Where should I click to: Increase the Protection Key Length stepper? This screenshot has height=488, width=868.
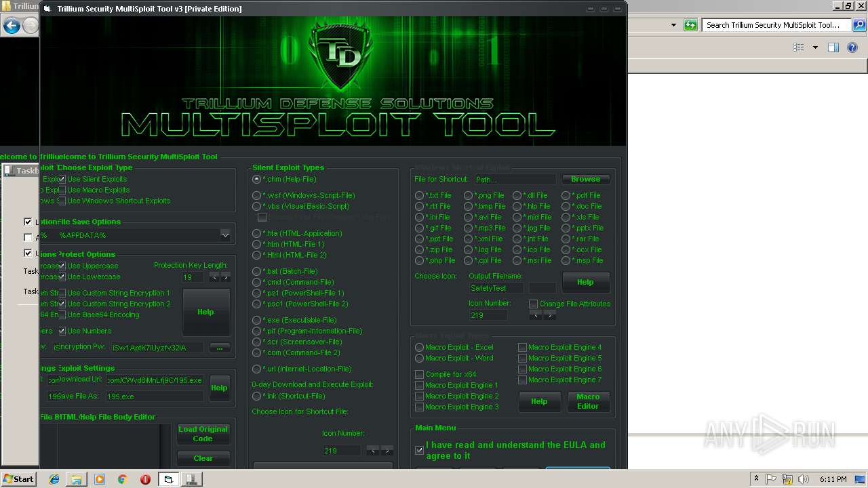[x=226, y=277]
